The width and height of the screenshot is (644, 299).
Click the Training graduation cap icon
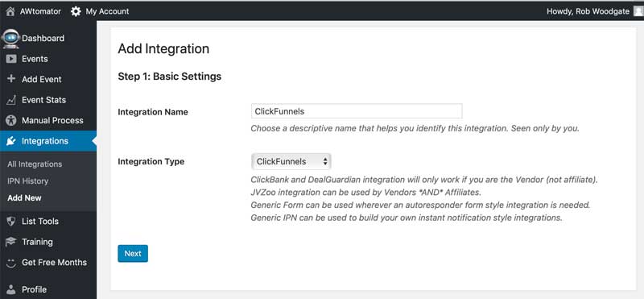coord(11,242)
